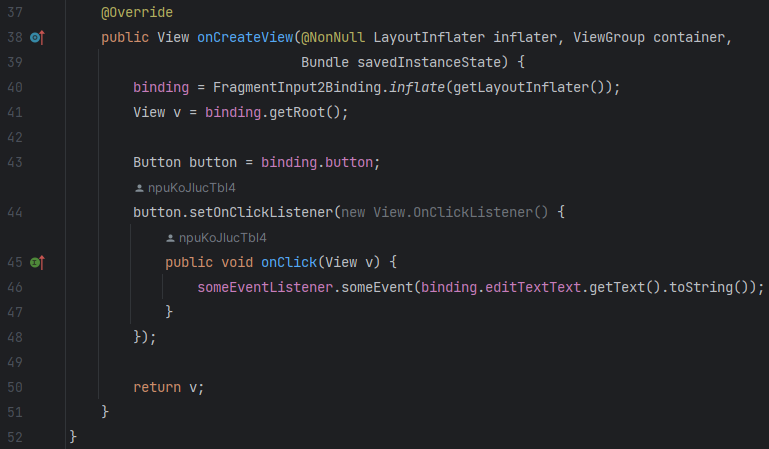Click binding.button field reference on line 43
The width and height of the screenshot is (769, 449).
point(317,162)
